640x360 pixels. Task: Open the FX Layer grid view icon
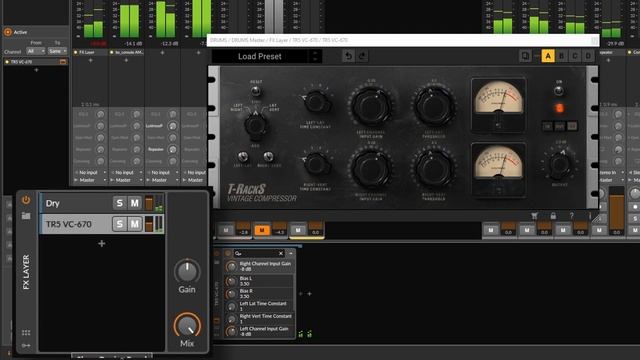[26, 333]
